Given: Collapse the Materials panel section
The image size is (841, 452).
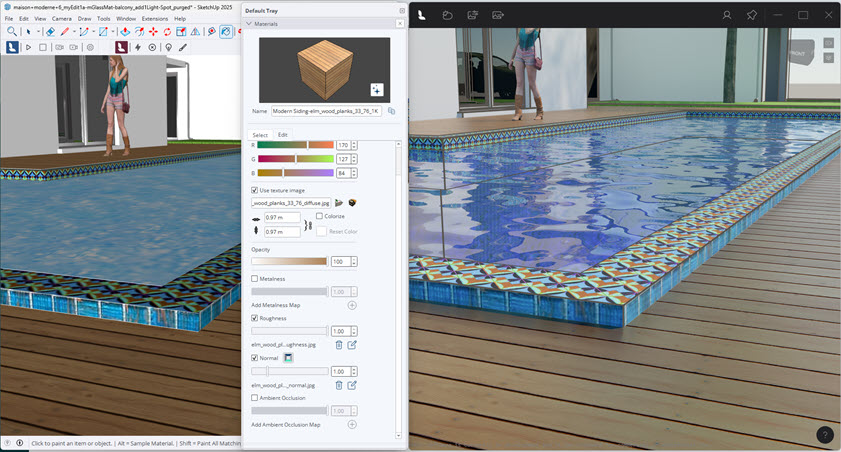Looking at the screenshot, I should point(248,24).
